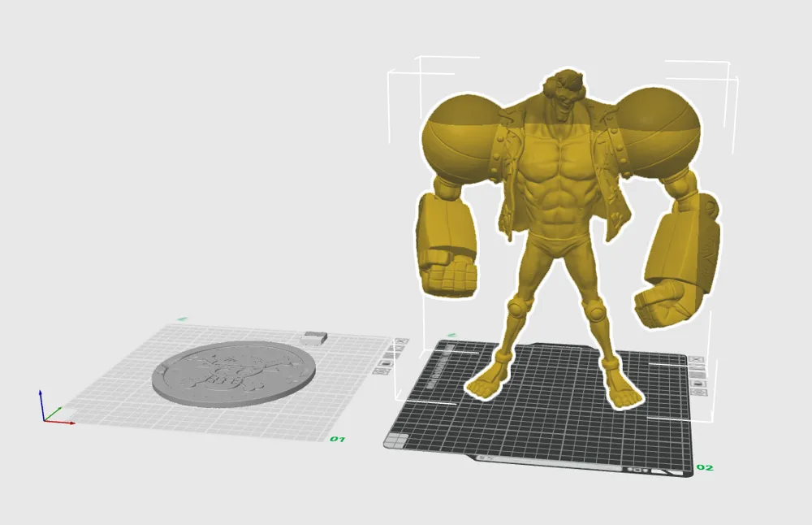Click the remove-plate X icon on plate 02

click(696, 359)
